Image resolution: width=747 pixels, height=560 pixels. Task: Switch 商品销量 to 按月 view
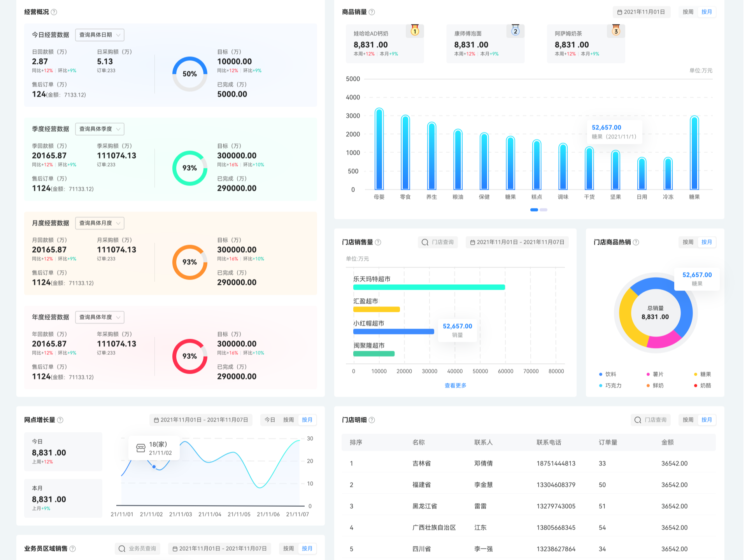pos(707,12)
